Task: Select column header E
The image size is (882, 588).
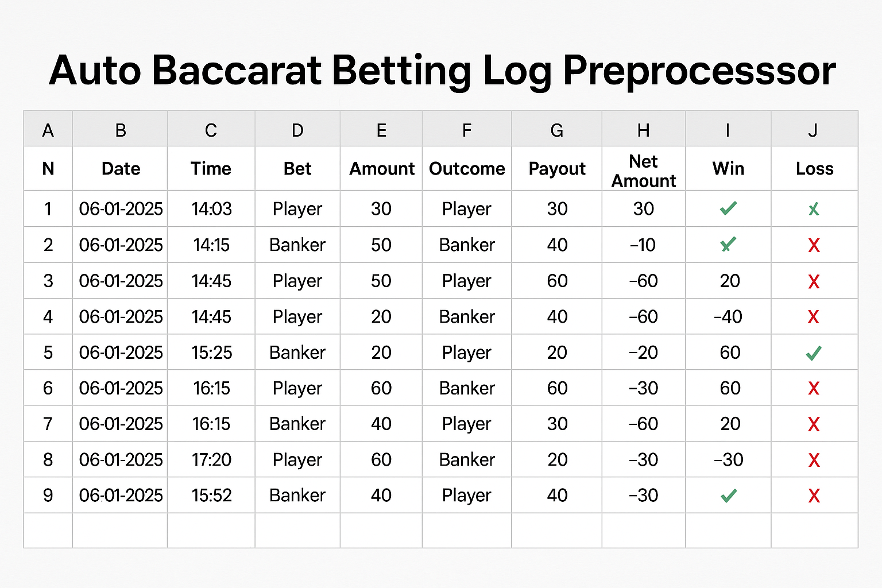Action: [381, 129]
